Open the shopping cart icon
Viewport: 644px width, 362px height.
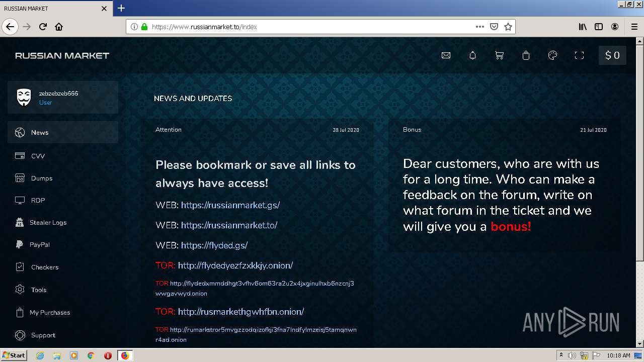(x=499, y=55)
